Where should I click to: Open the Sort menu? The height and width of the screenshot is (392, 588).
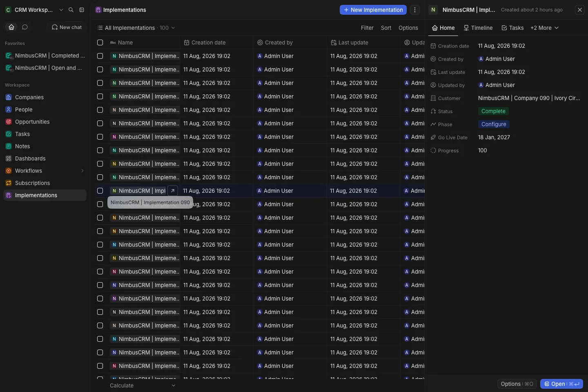(x=386, y=28)
